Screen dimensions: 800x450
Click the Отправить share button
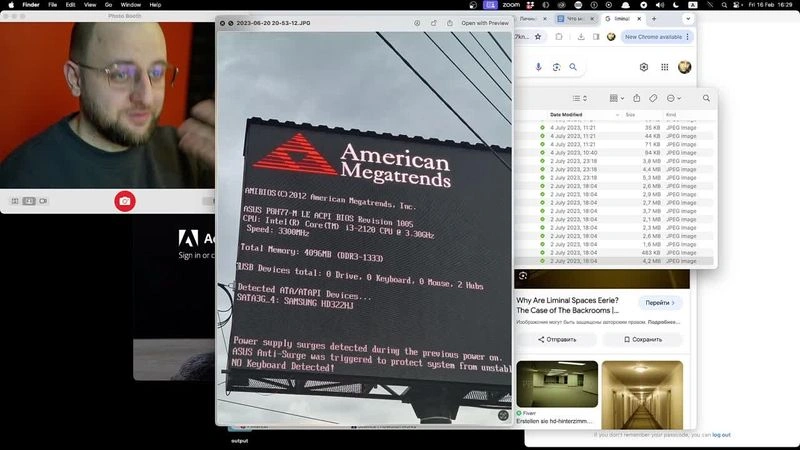click(557, 339)
